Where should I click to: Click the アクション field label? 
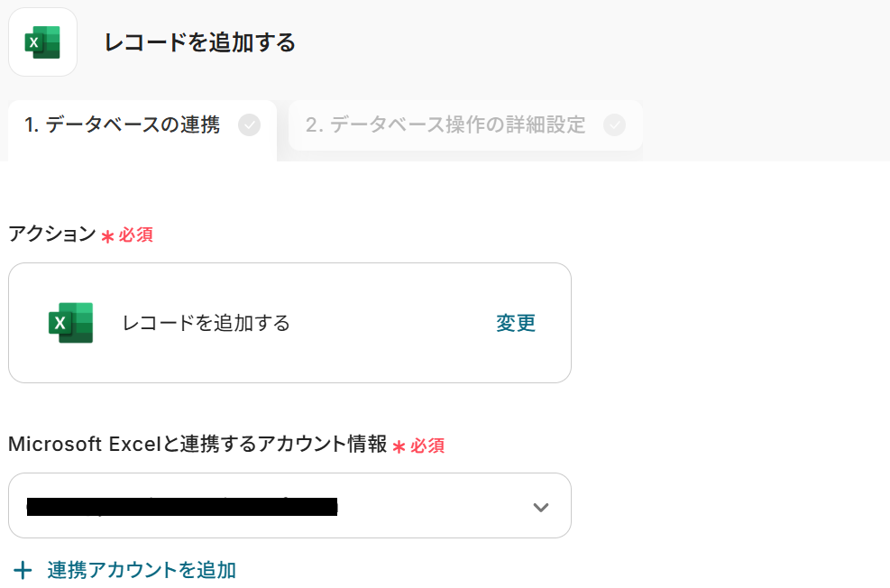[51, 234]
